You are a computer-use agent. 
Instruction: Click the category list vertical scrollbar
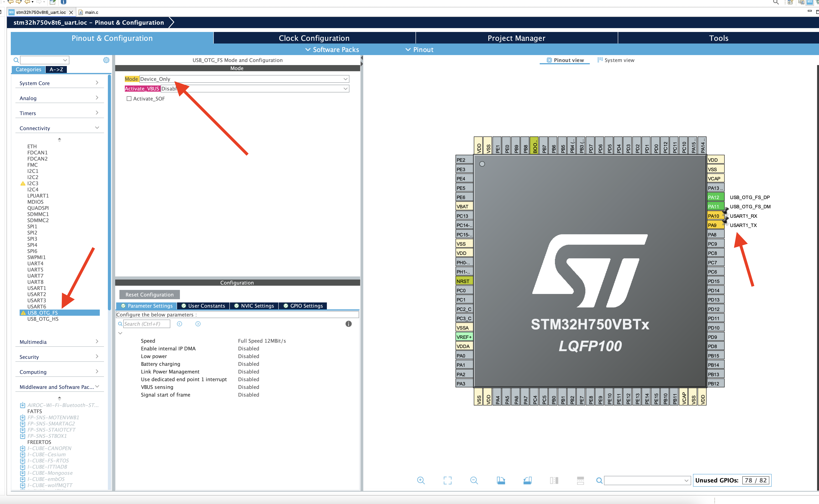coord(109,192)
